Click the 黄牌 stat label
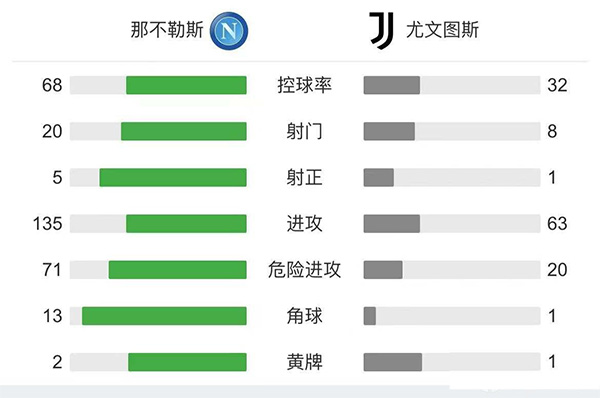The width and height of the screenshot is (600, 398). click(305, 362)
